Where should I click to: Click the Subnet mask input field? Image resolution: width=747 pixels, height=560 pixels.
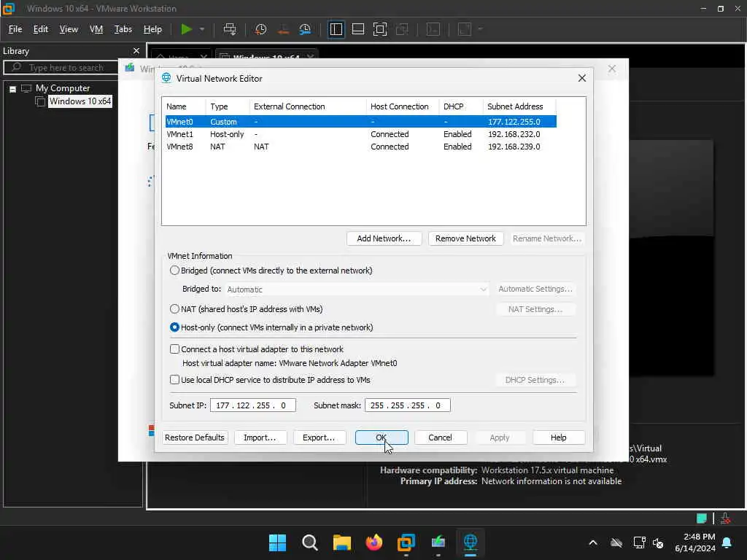pyautogui.click(x=407, y=405)
